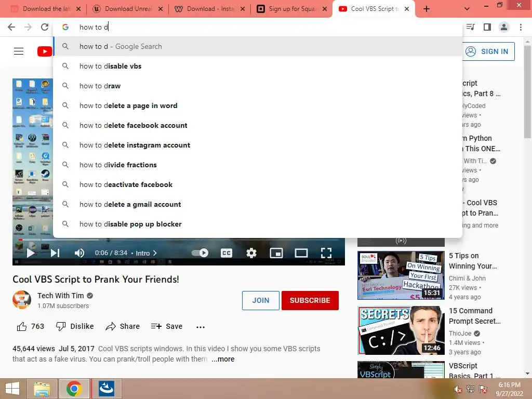Mute the video volume speaker icon
Screen dimensions: 532x399
point(79,253)
